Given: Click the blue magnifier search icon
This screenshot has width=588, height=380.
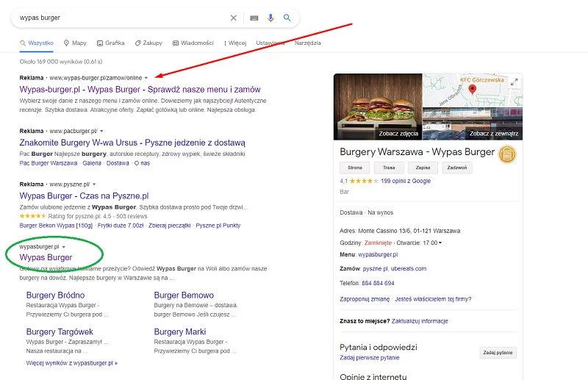Looking at the screenshot, I should 287,18.
